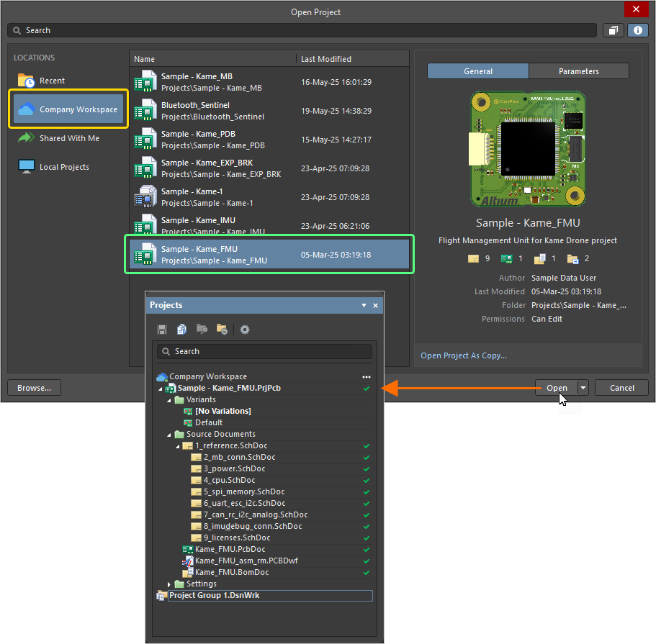Click the PCB count icon in preview
This screenshot has height=644, width=656.
(x=506, y=259)
